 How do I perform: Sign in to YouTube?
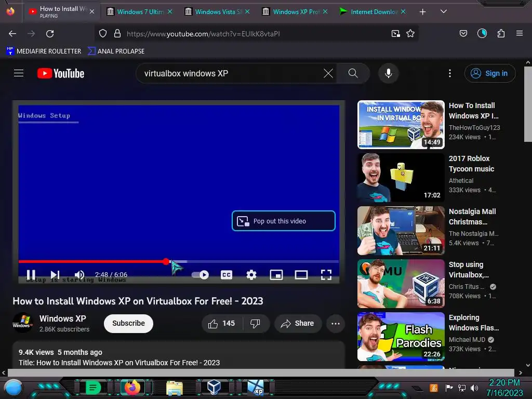490,73
